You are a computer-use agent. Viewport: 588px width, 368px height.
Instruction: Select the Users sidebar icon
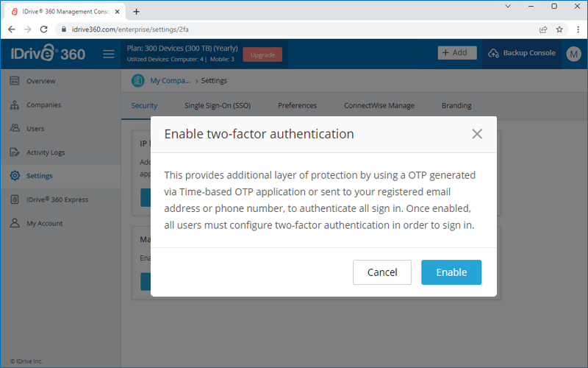(x=15, y=128)
